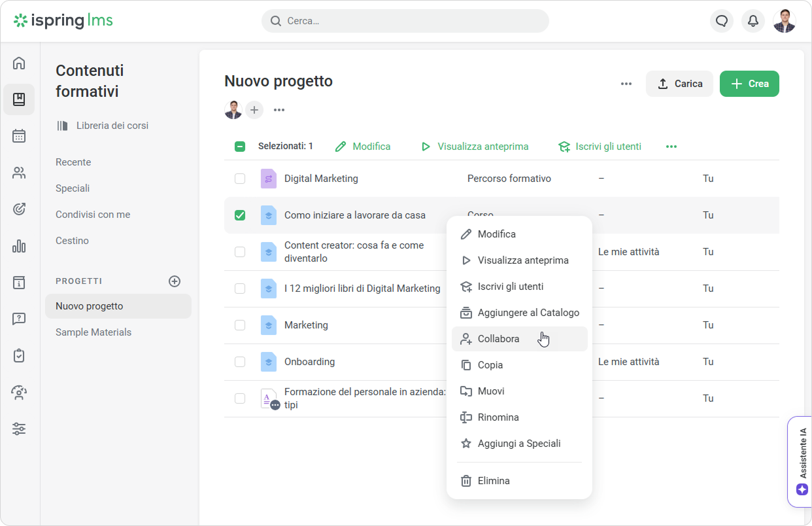The height and width of the screenshot is (526, 812).
Task: Open the home icon in left sidebar
Action: [19, 63]
